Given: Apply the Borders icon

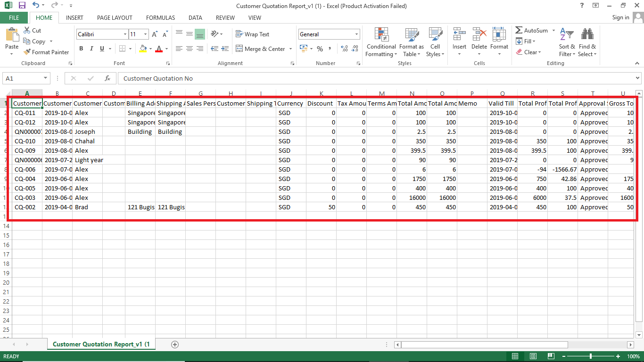Looking at the screenshot, I should click(x=123, y=49).
